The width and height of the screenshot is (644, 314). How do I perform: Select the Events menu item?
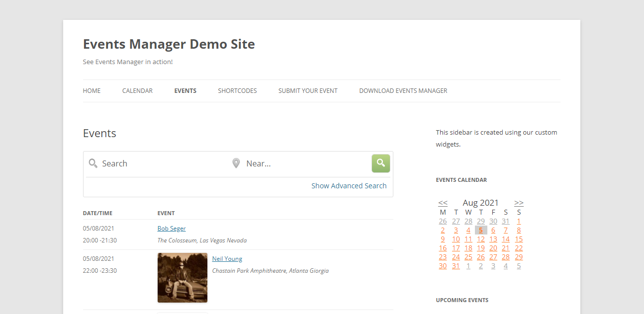point(185,91)
